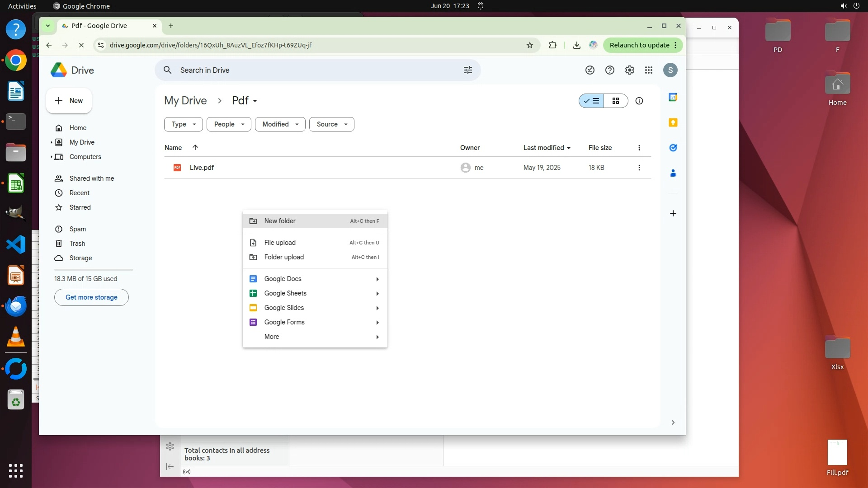Image resolution: width=868 pixels, height=488 pixels.
Task: Open Google Calendar side panel icon
Action: (673, 97)
